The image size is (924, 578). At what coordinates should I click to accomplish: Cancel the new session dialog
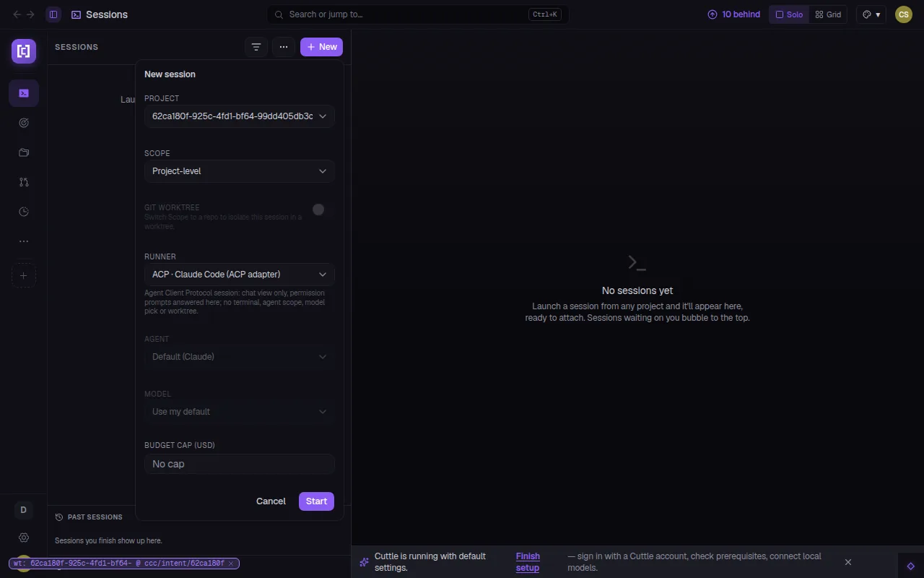tap(271, 501)
